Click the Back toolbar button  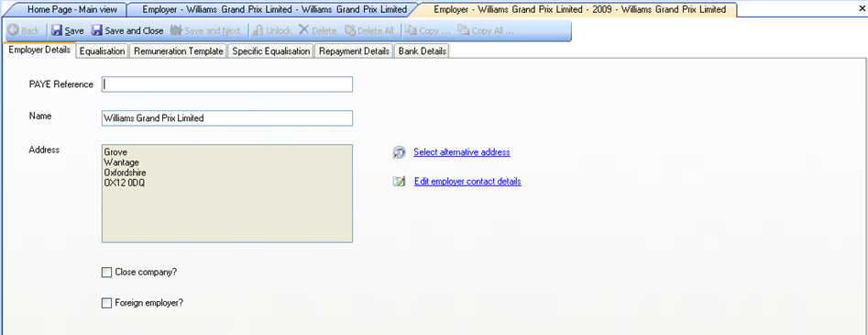coord(23,30)
